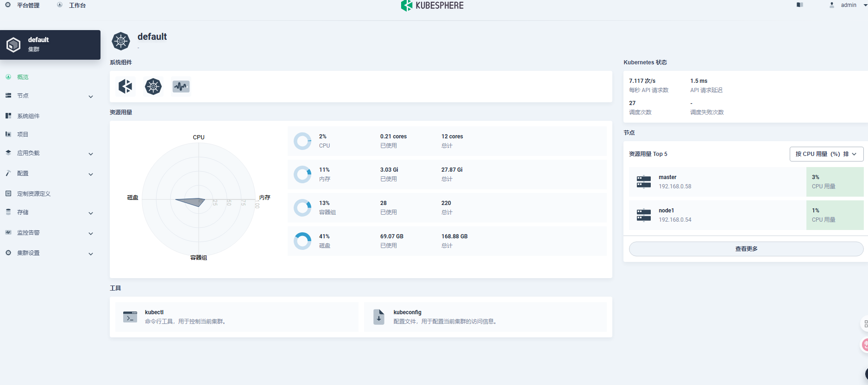
Task: Click the KubeSphere logo in header
Action: click(432, 5)
